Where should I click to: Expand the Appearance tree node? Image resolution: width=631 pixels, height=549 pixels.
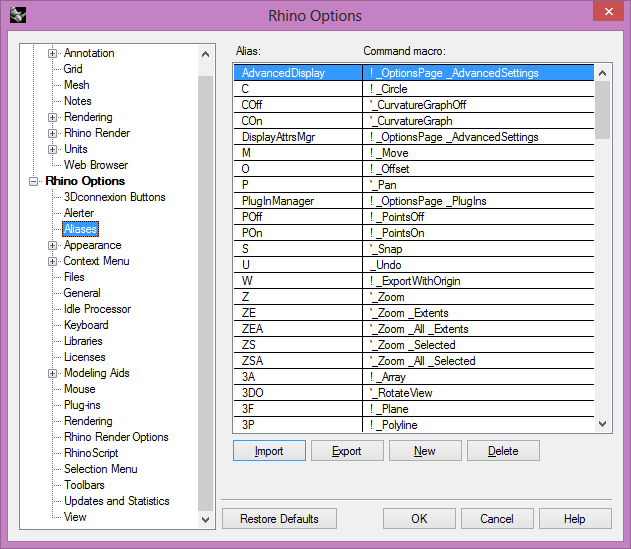pos(53,245)
